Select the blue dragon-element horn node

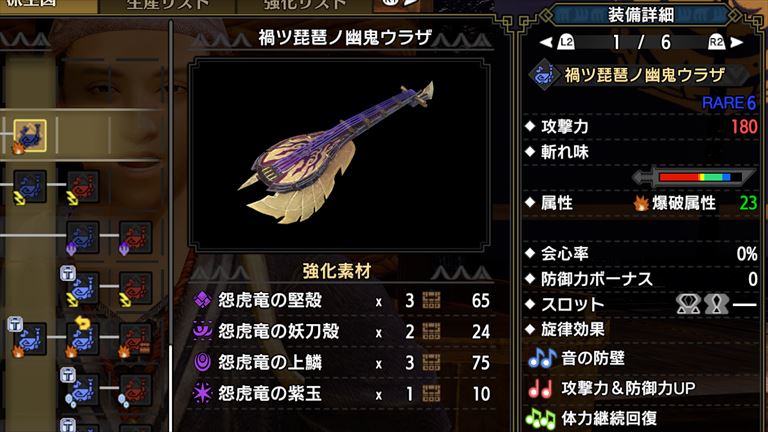[83, 238]
